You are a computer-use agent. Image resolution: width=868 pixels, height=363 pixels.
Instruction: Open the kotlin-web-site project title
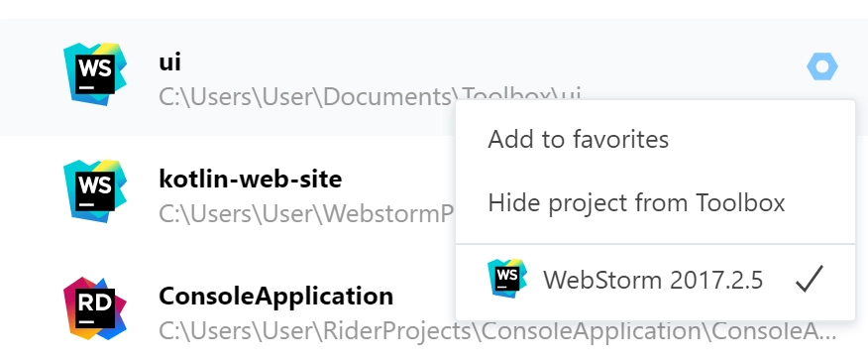click(251, 179)
